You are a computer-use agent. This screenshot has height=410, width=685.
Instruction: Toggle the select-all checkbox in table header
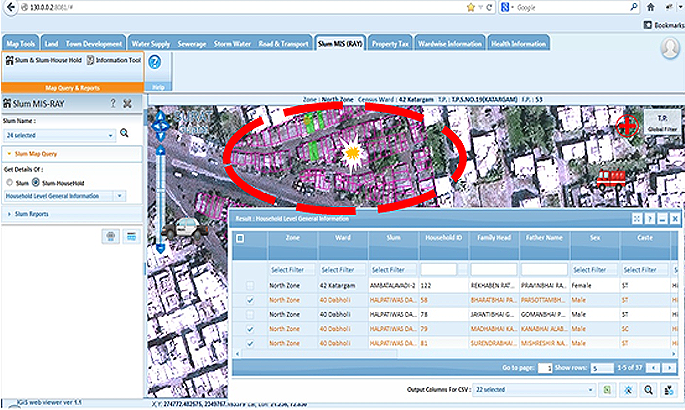point(240,238)
